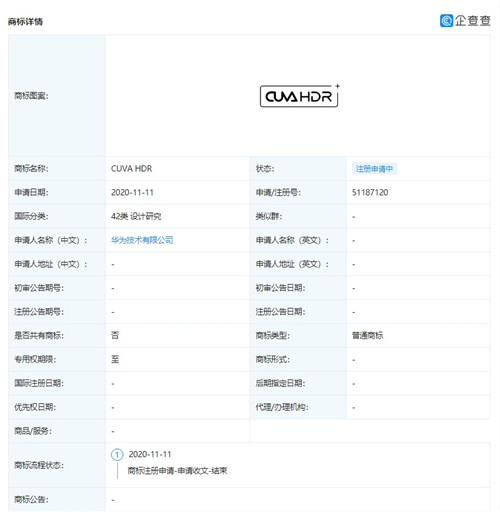
Task: Click the 专用权期限 value 至
Action: (115, 359)
